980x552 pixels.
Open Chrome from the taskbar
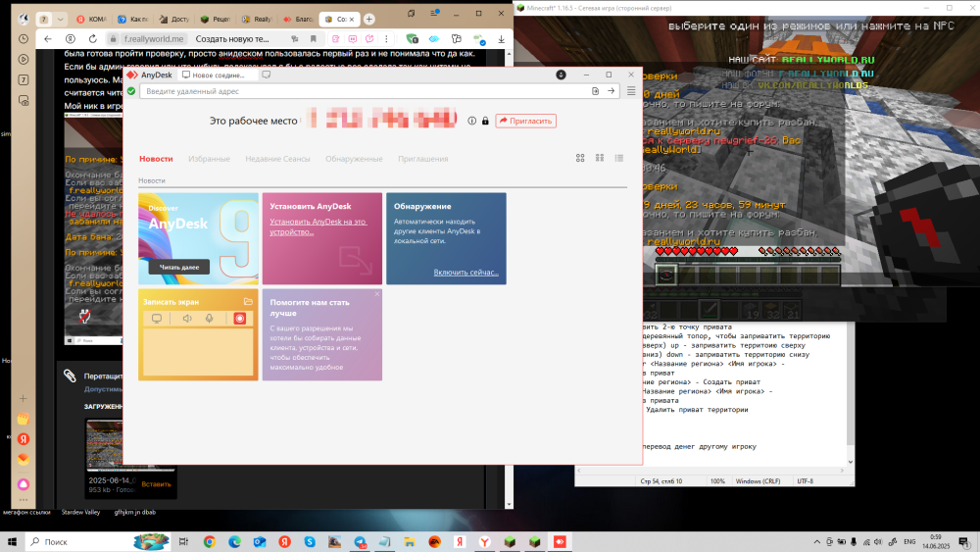[x=210, y=541]
